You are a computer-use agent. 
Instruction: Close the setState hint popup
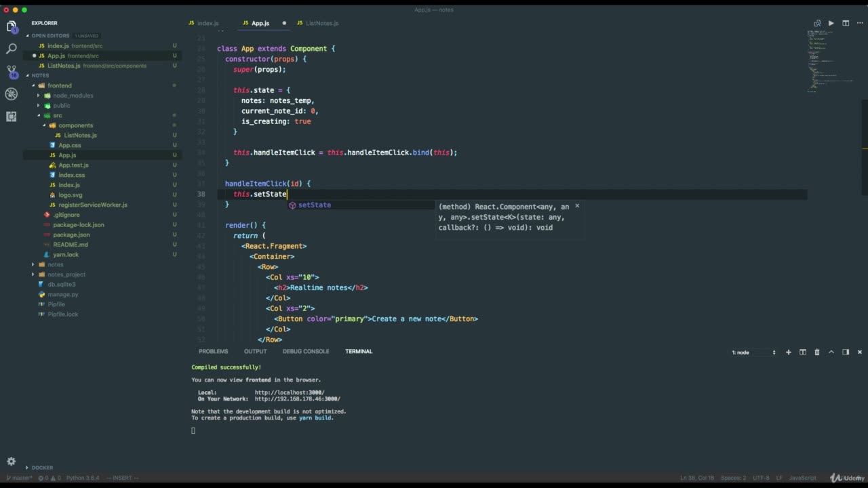tap(577, 205)
